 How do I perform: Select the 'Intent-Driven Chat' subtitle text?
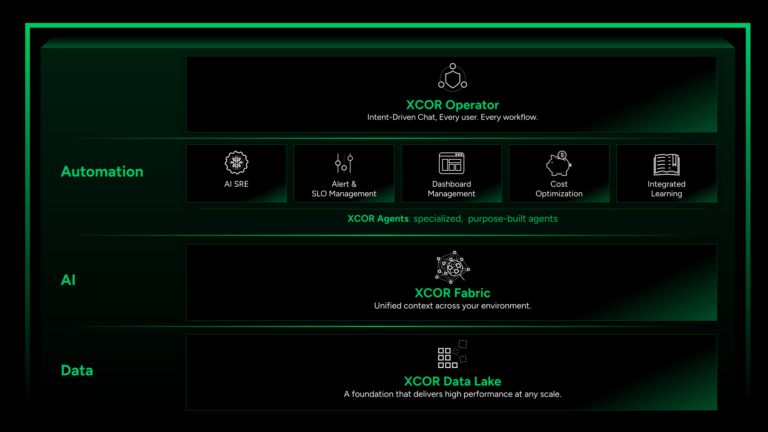coord(453,118)
